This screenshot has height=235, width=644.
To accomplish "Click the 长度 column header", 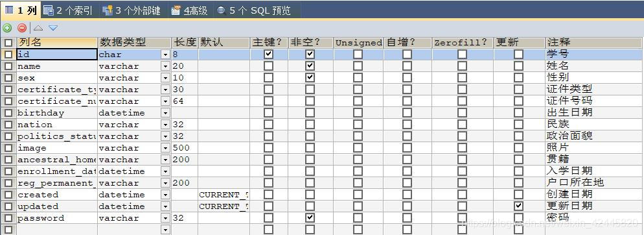I will coord(185,42).
